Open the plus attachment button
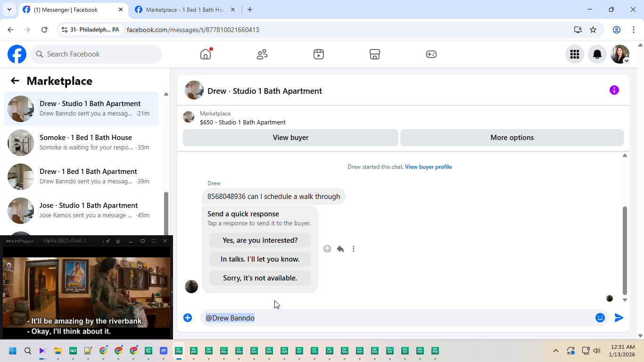 point(188,318)
